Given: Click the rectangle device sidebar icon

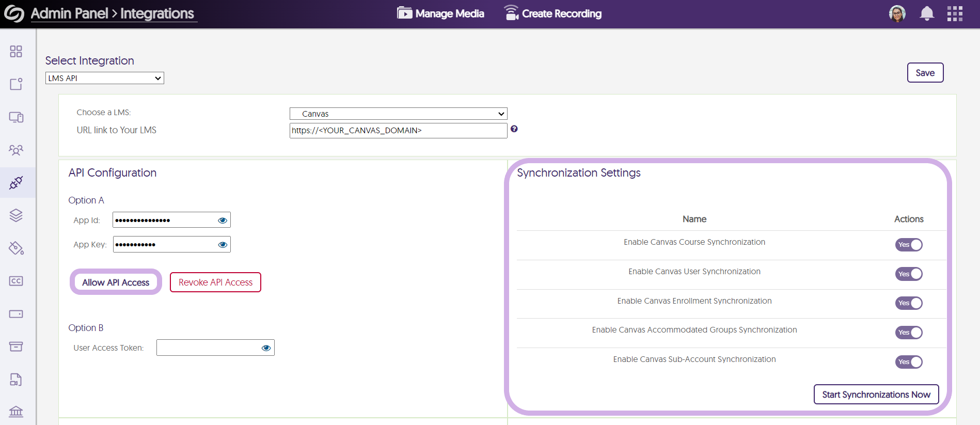Looking at the screenshot, I should 16,314.
